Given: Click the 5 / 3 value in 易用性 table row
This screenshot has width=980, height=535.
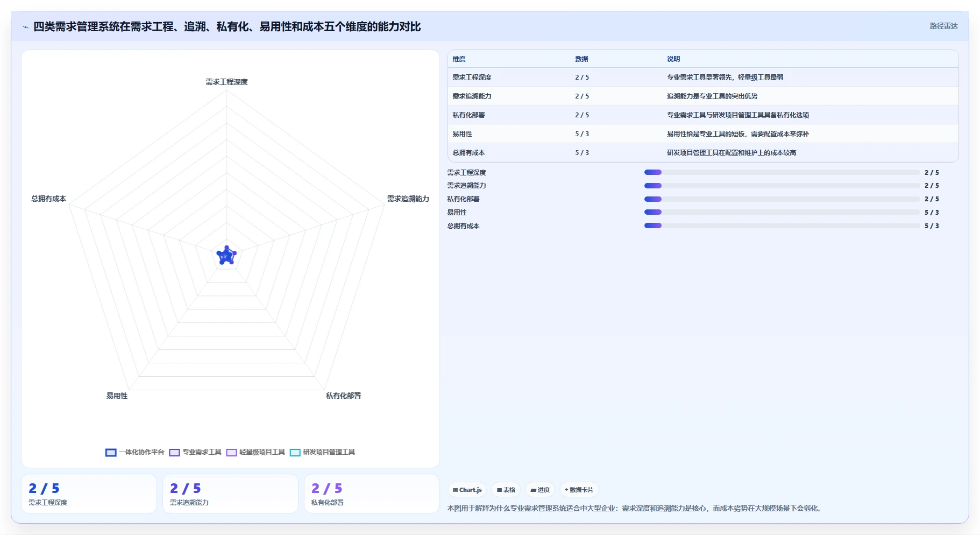Looking at the screenshot, I should point(582,134).
